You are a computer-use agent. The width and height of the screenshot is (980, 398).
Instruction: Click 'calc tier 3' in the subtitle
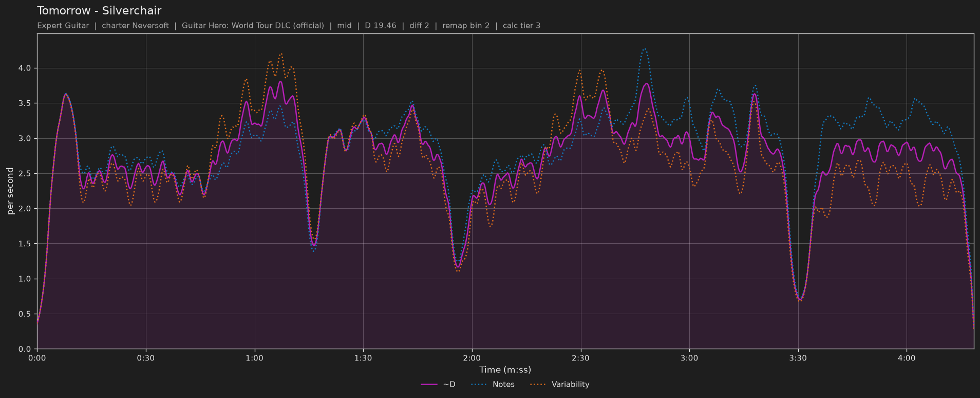(521, 26)
